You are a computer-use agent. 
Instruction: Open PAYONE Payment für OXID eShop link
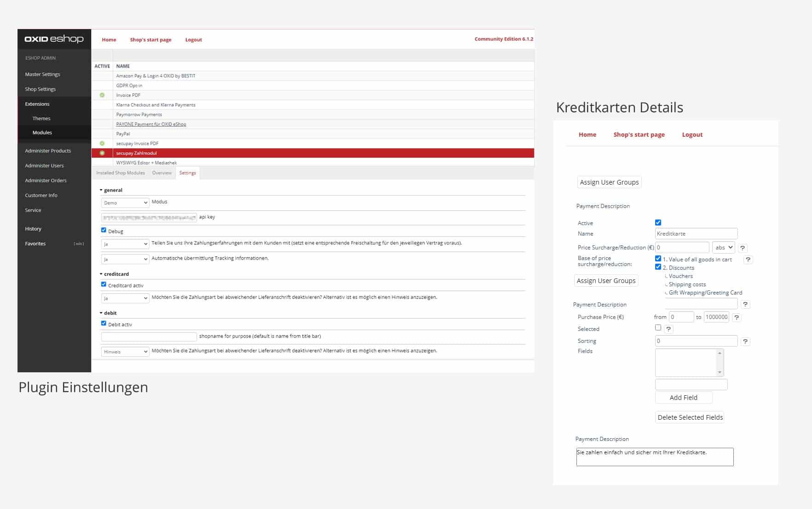(151, 124)
